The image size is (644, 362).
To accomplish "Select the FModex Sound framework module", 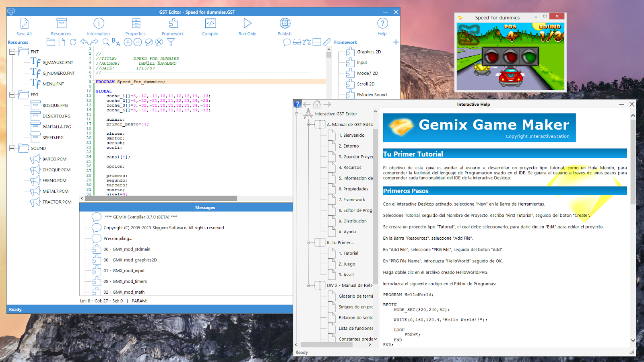I will [372, 95].
